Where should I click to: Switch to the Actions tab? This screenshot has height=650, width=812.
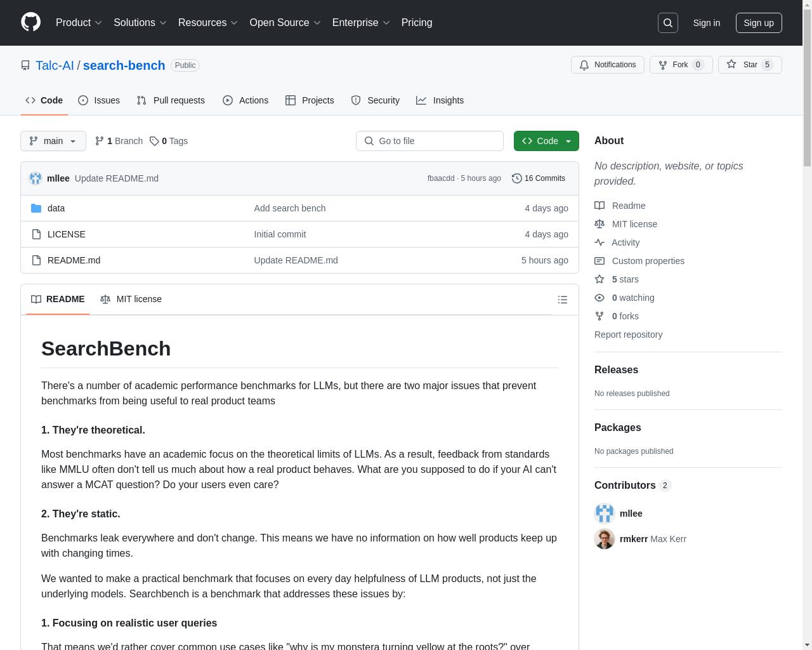pyautogui.click(x=246, y=100)
